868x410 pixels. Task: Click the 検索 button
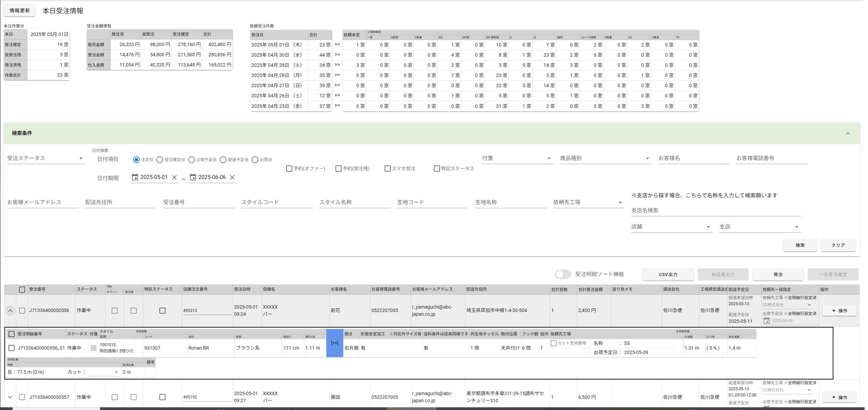(800, 245)
